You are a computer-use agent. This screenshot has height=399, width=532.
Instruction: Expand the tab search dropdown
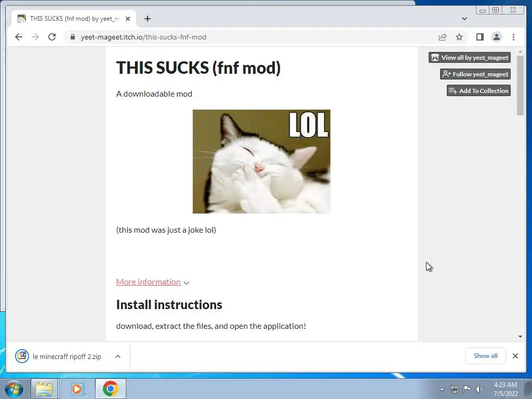point(464,19)
